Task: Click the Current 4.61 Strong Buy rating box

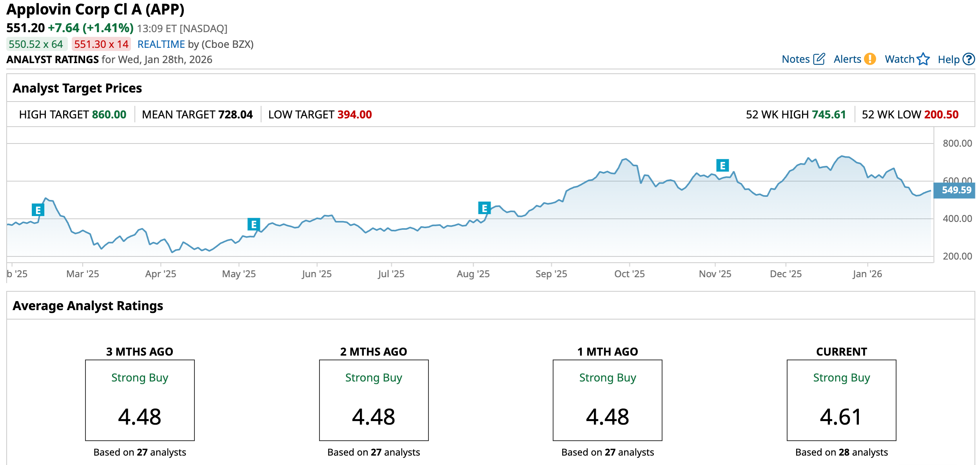Action: (x=841, y=400)
